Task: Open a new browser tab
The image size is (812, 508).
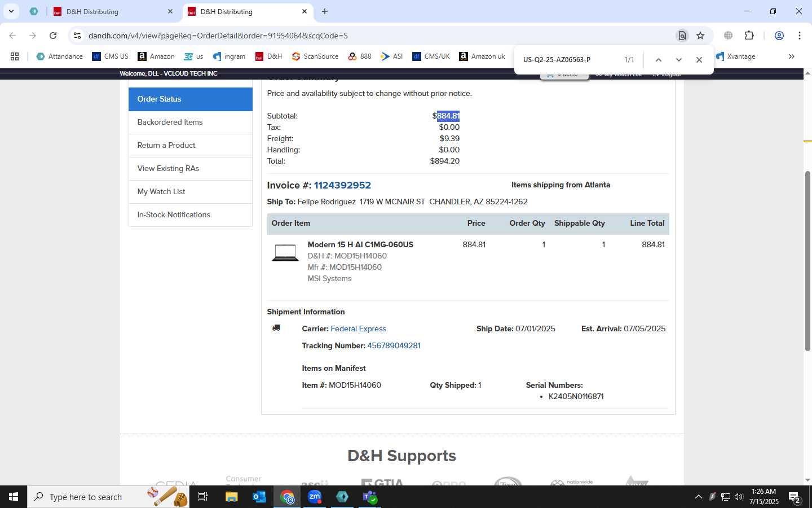Action: pos(325,11)
